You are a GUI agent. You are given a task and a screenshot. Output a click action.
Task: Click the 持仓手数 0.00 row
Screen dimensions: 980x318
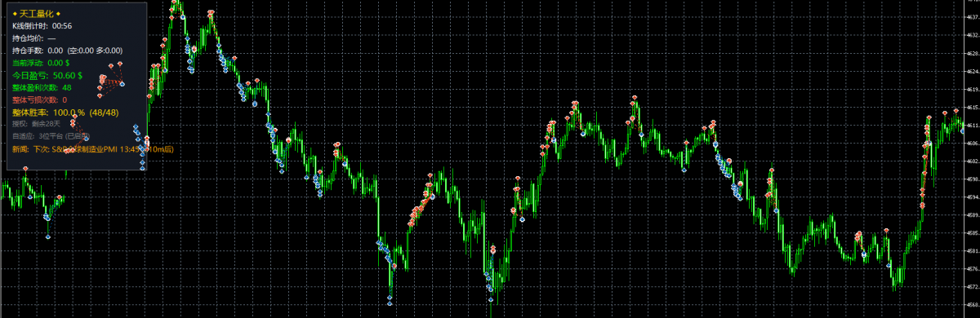point(68,50)
